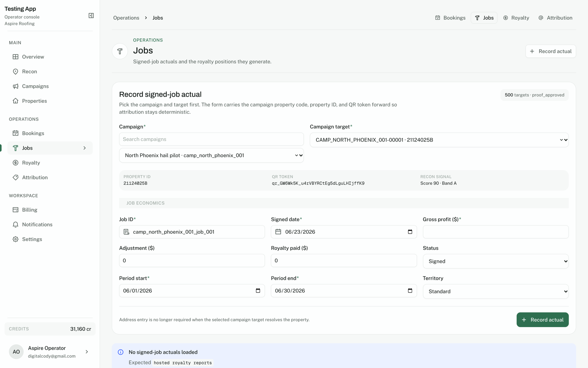Click the Job ID input field
The width and height of the screenshot is (588, 368).
point(192,232)
